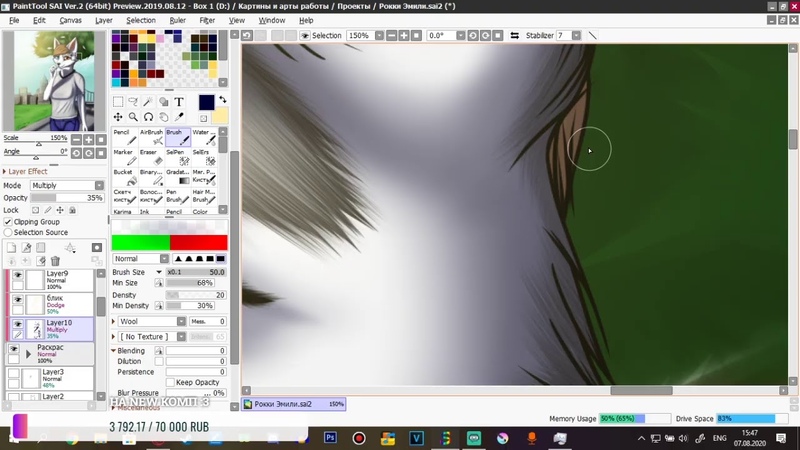Open the Canvas menu

pos(70,20)
